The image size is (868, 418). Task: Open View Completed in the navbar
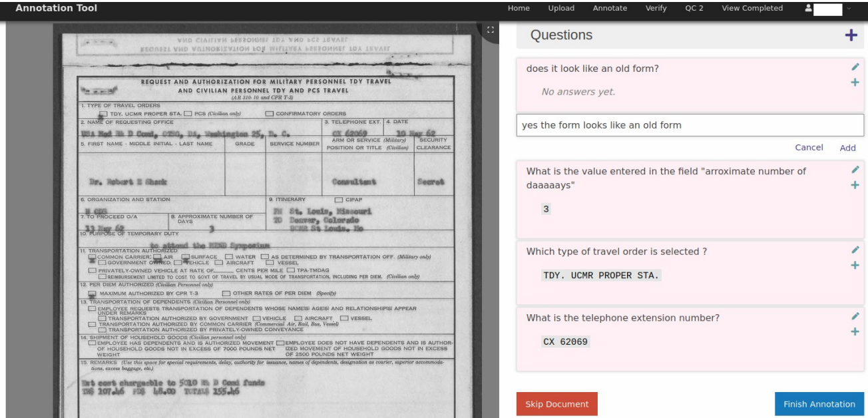click(752, 9)
